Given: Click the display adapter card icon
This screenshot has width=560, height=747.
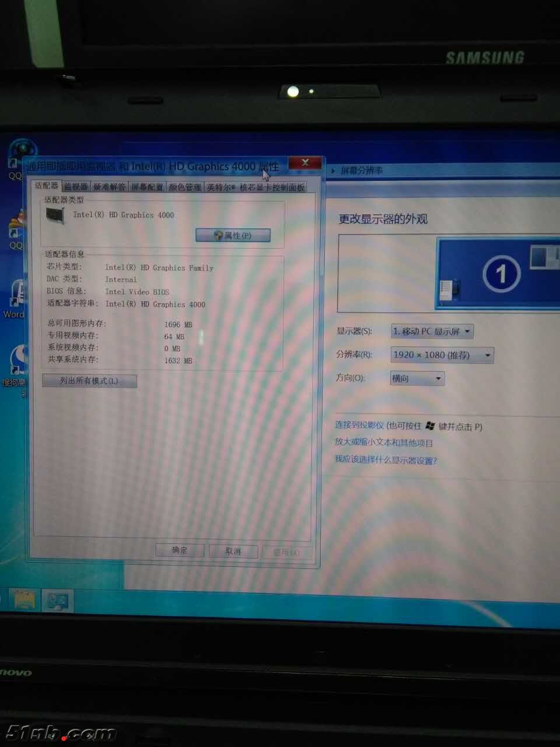Looking at the screenshot, I should point(55,215).
